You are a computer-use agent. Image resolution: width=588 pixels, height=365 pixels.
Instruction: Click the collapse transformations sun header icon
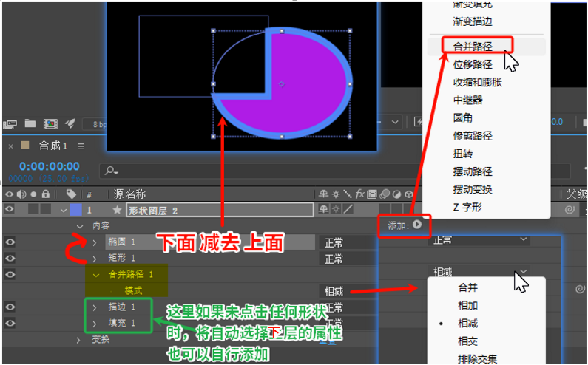336,194
